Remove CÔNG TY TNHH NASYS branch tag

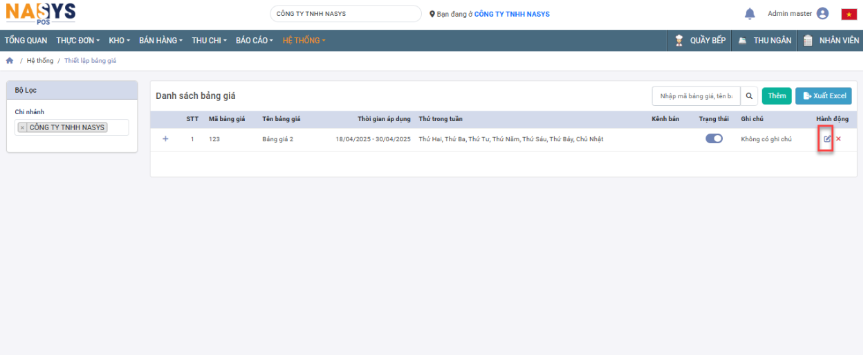click(22, 127)
